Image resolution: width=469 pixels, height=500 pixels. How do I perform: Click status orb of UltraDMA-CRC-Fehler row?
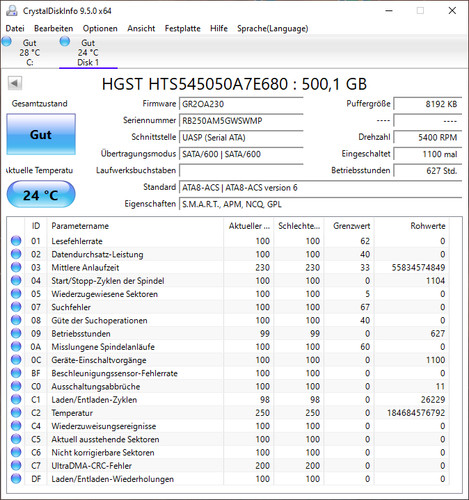tap(16, 466)
